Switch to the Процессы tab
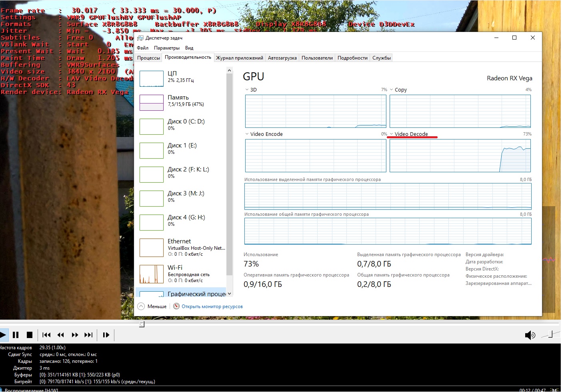Image resolution: width=562 pixels, height=392 pixels. point(148,58)
